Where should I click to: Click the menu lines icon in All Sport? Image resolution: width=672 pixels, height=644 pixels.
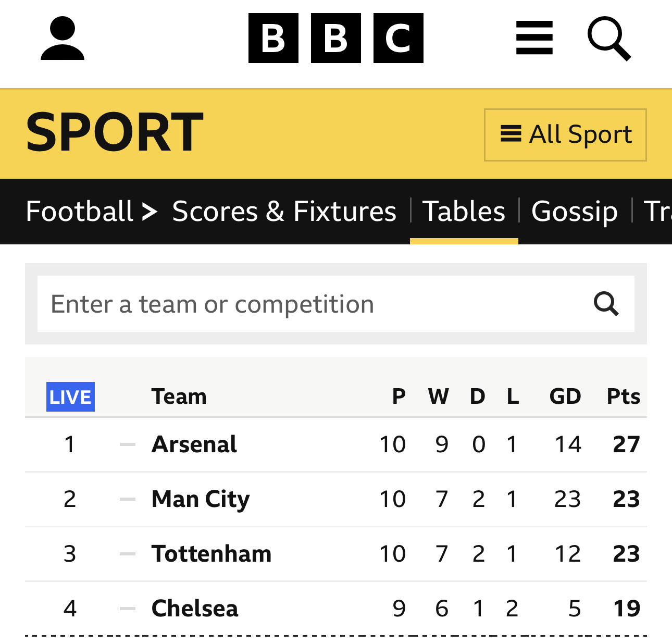tap(511, 134)
